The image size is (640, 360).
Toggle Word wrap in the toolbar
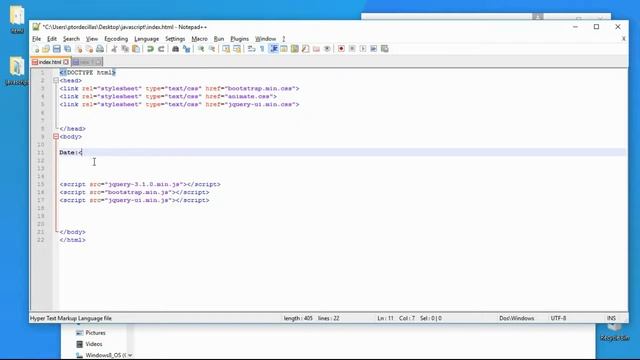[251, 49]
